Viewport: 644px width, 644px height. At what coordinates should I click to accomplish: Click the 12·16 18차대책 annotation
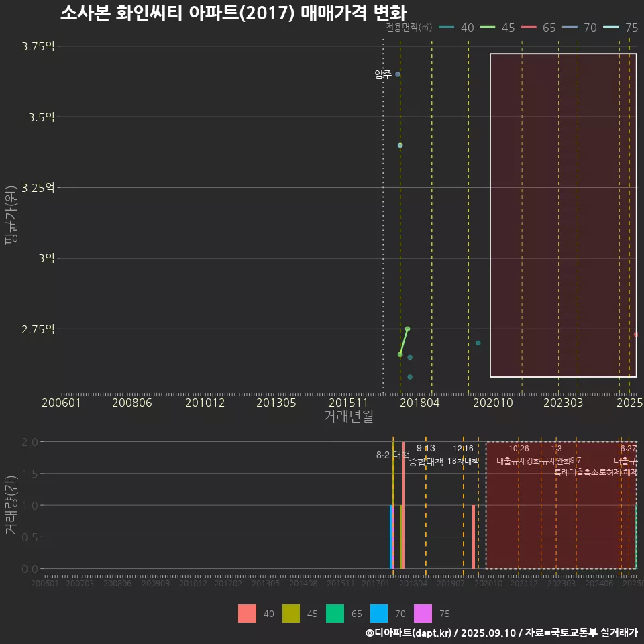(463, 455)
